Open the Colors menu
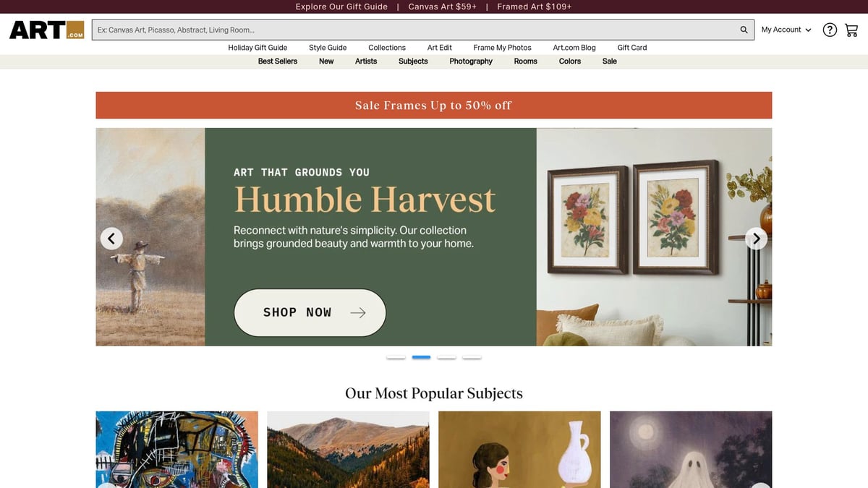The image size is (868, 488). tap(570, 61)
